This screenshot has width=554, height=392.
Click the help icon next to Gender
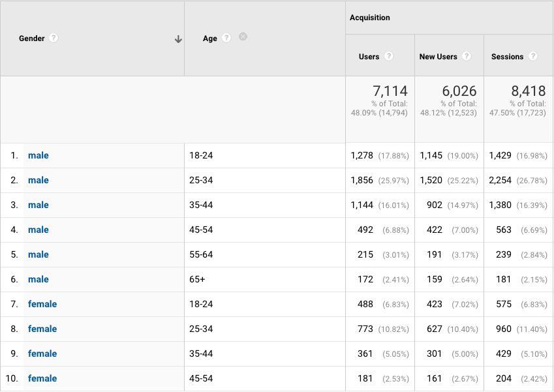54,38
